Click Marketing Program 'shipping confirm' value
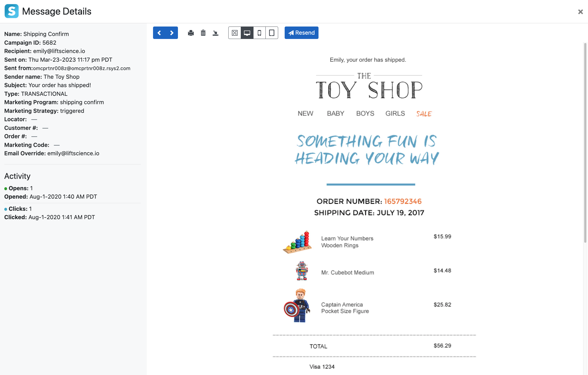Screen dimensions: 588x375 [x=82, y=102]
